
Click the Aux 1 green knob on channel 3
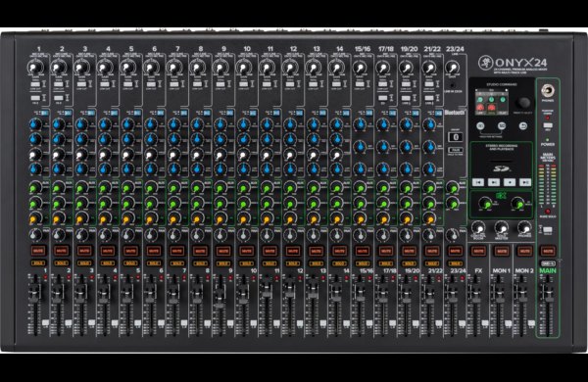click(81, 187)
